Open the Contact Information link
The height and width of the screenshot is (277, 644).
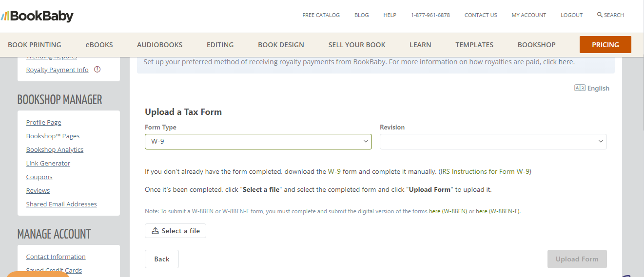(56, 257)
